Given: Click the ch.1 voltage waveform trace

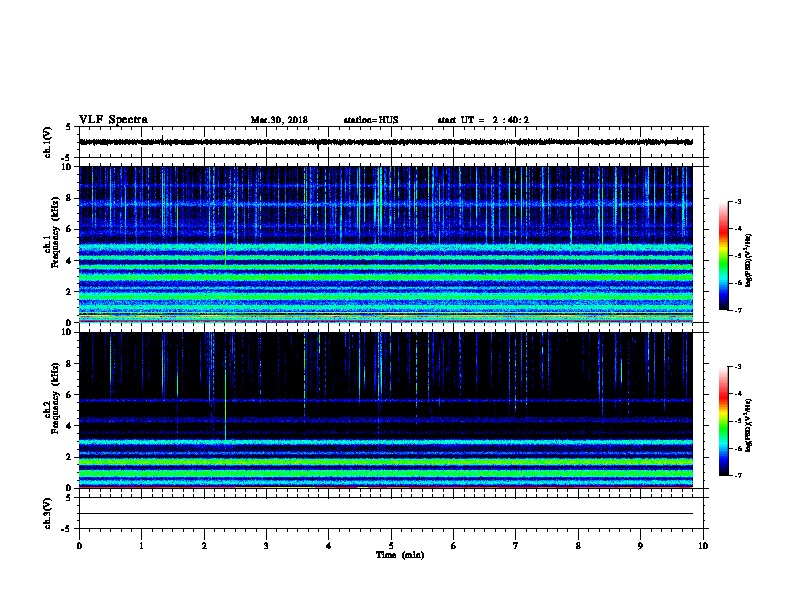Looking at the screenshot, I should coord(386,142).
